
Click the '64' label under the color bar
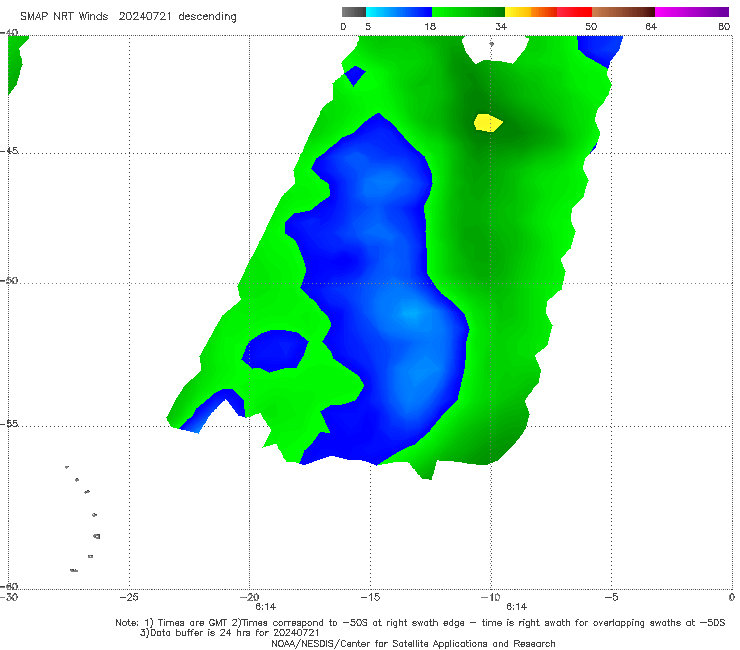tap(651, 27)
